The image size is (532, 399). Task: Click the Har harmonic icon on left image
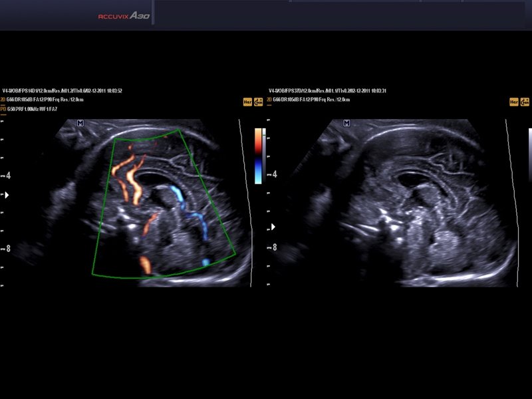(x=247, y=102)
